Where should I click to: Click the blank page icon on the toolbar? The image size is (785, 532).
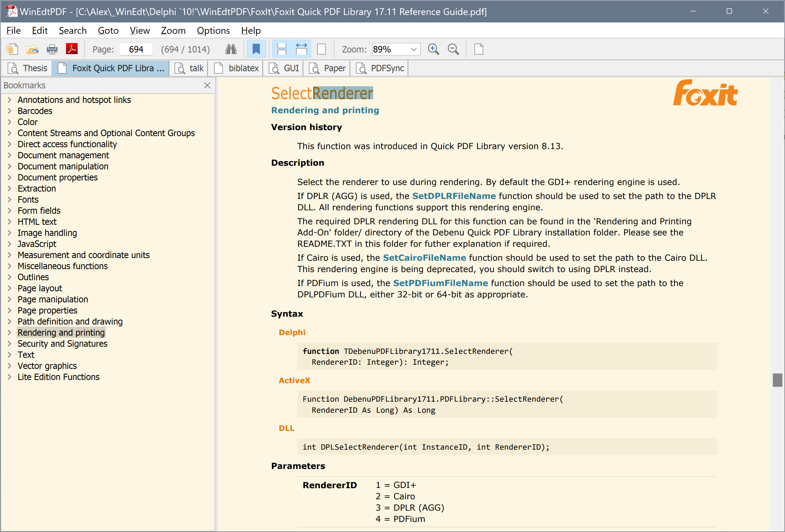point(479,49)
